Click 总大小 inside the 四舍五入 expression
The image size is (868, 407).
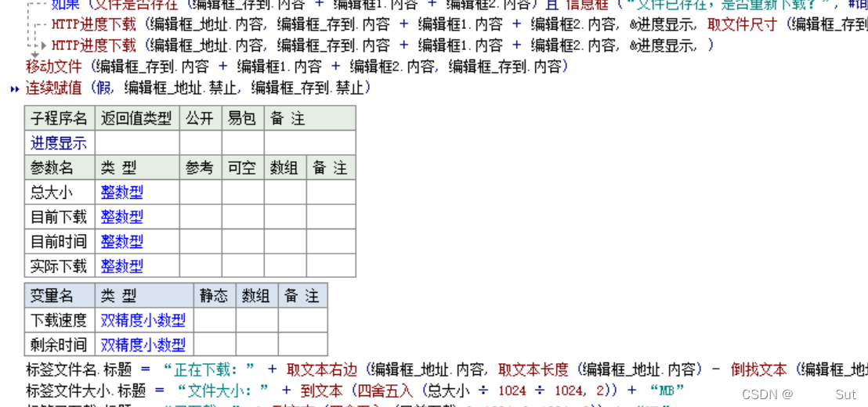point(449,391)
